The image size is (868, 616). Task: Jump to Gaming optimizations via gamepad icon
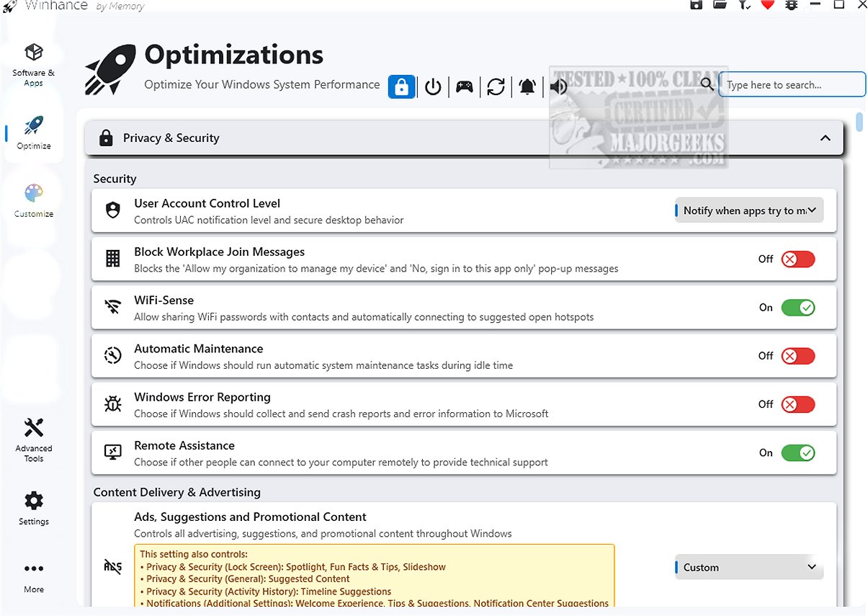[x=465, y=87]
